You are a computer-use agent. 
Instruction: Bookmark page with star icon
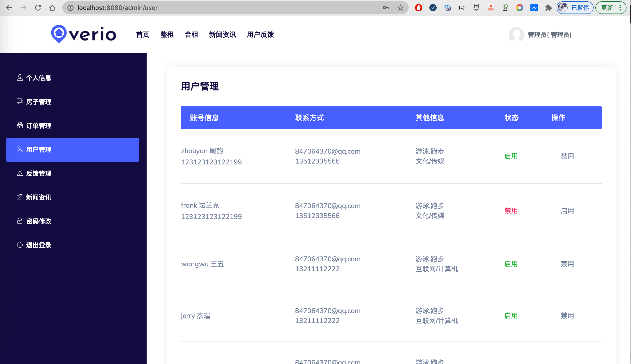click(x=400, y=8)
